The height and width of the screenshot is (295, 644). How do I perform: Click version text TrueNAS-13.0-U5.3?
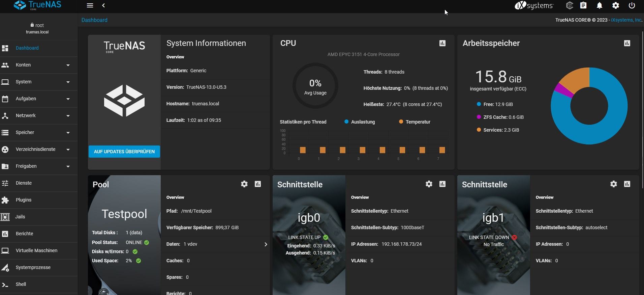pos(206,87)
